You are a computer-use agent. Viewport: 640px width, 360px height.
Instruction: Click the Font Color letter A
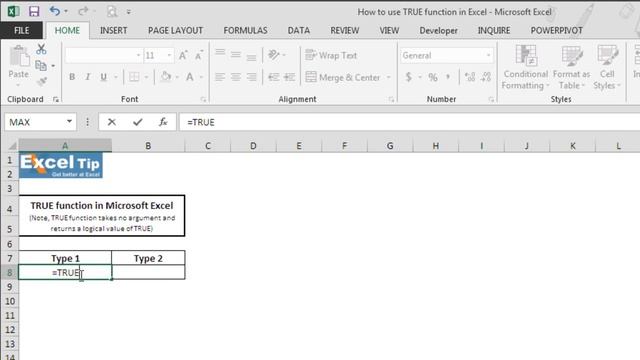[190, 76]
